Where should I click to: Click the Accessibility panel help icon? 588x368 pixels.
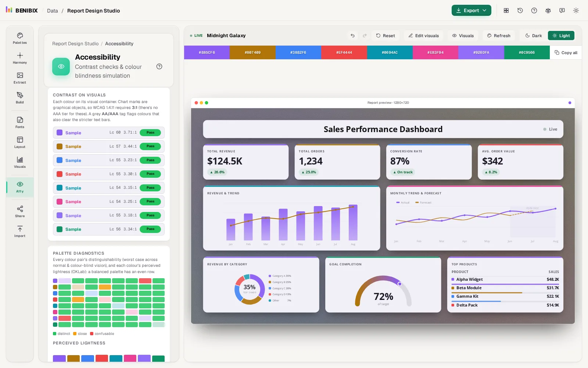click(x=159, y=67)
